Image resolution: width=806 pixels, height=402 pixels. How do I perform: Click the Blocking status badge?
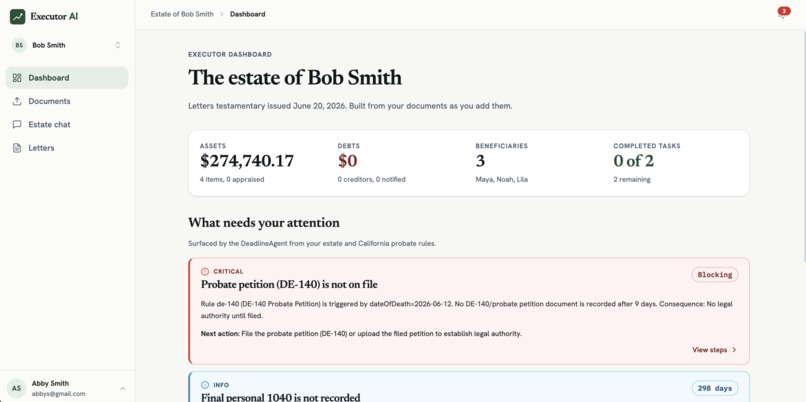click(715, 275)
